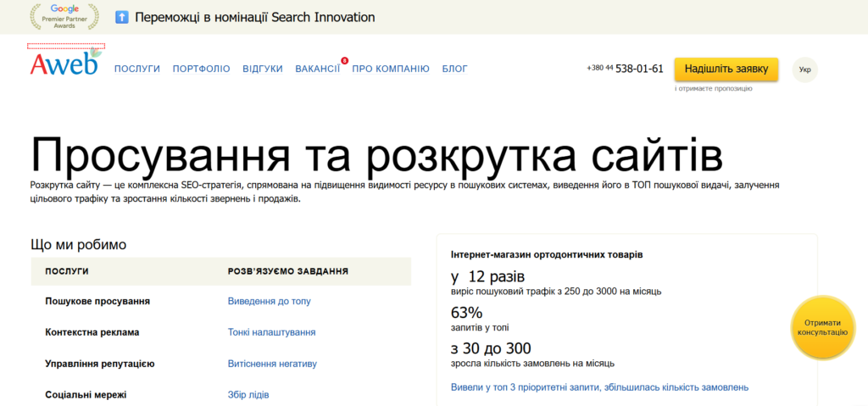Viewport: 868px width, 406px height.
Task: Click the з 30 до 300 statistic
Action: tap(491, 349)
